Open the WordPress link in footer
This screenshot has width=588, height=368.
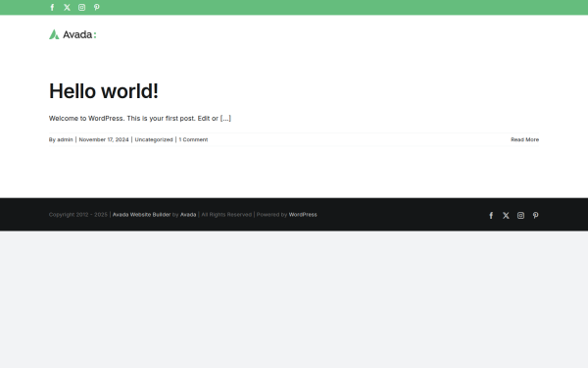click(x=303, y=214)
